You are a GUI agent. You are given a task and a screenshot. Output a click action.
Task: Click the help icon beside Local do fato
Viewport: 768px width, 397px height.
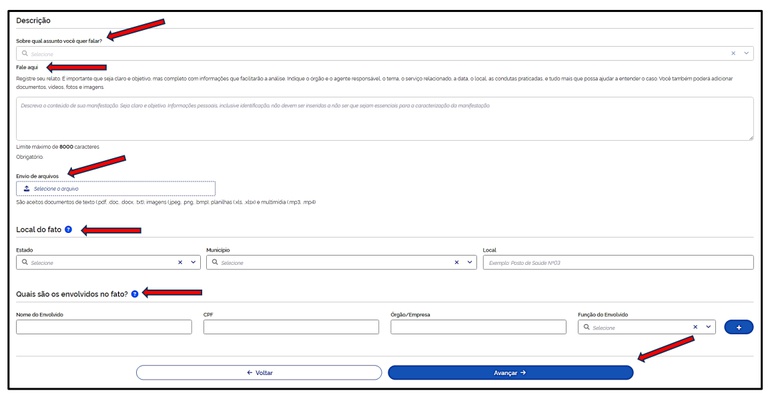tap(68, 230)
